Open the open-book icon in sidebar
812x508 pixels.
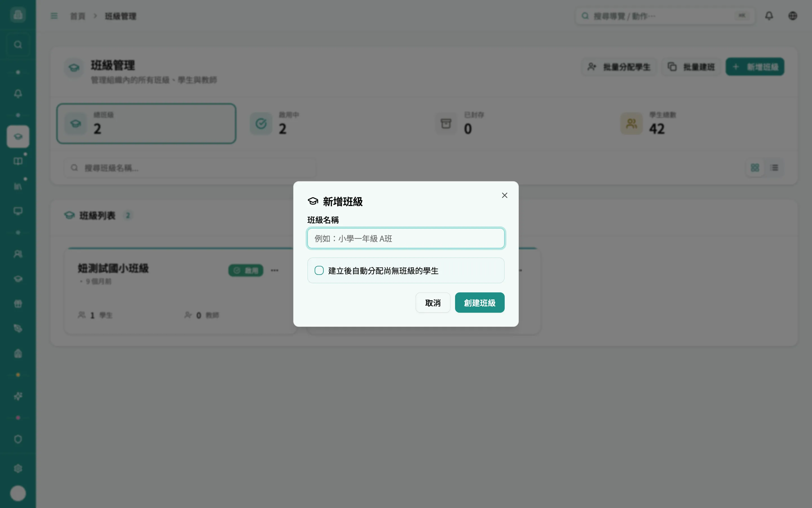point(18,161)
